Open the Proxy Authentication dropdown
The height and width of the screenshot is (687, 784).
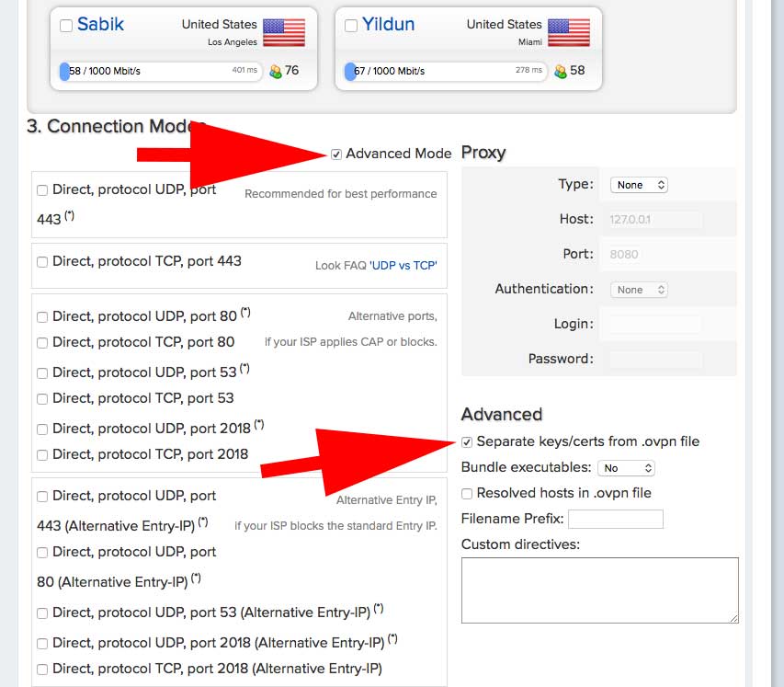click(639, 290)
